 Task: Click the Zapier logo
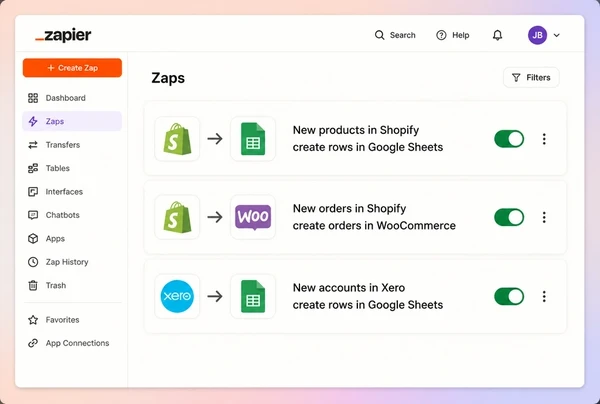(x=63, y=35)
